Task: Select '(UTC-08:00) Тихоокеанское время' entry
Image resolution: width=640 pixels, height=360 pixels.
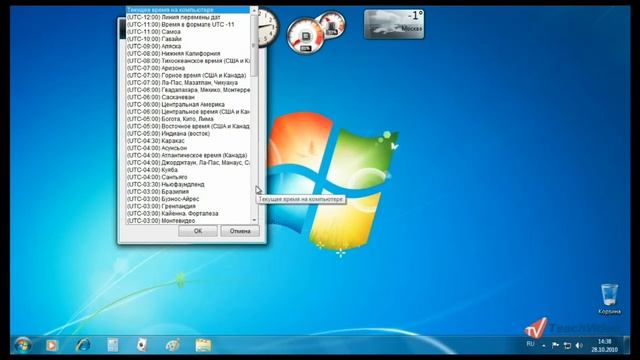Action: (188, 61)
